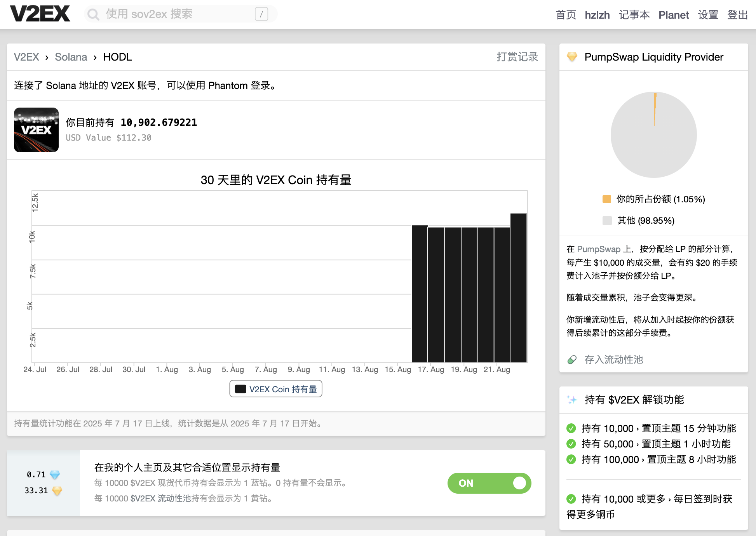Focus the sov2ex search field

coord(181,14)
